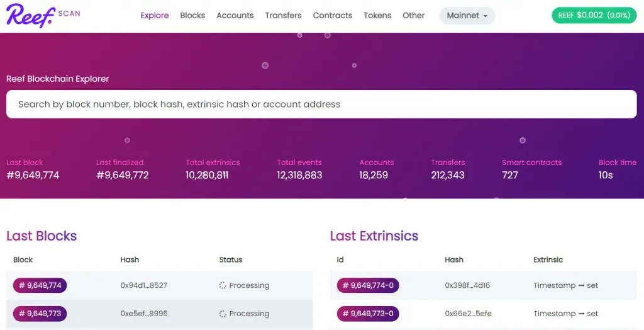This screenshot has width=644, height=330.
Task: Open the Blocks page
Action: tap(192, 16)
